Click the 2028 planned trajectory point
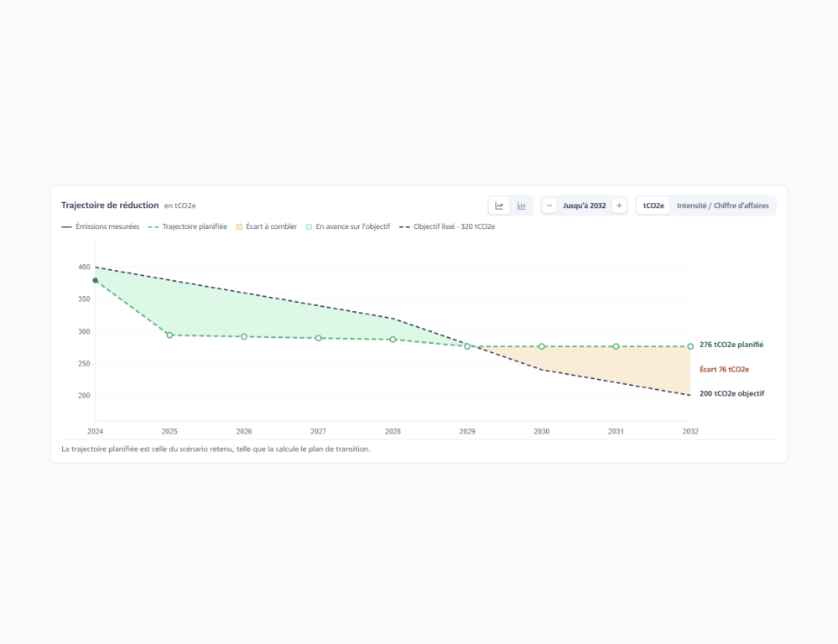This screenshot has height=644, width=838. click(x=393, y=340)
